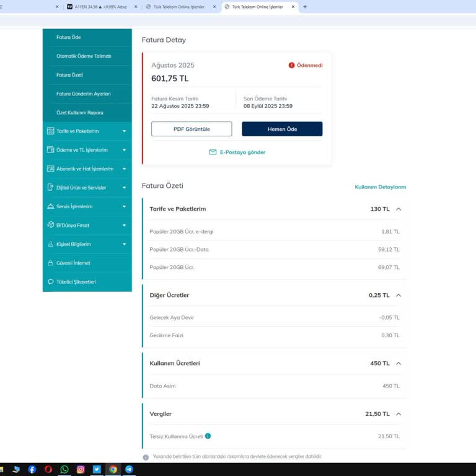Open Facebook from the taskbar

point(32,469)
